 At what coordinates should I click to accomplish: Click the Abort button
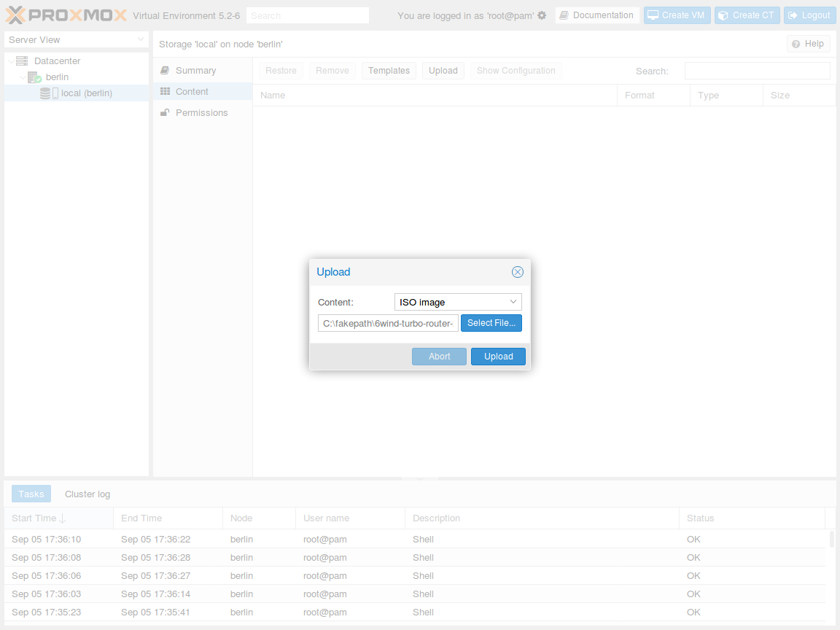439,357
